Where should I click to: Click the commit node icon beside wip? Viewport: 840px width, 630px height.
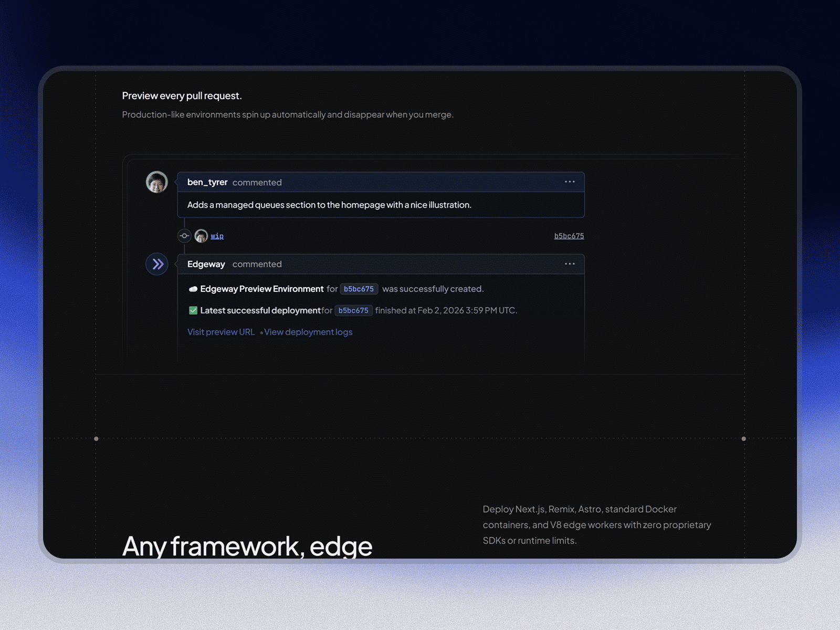coord(184,236)
